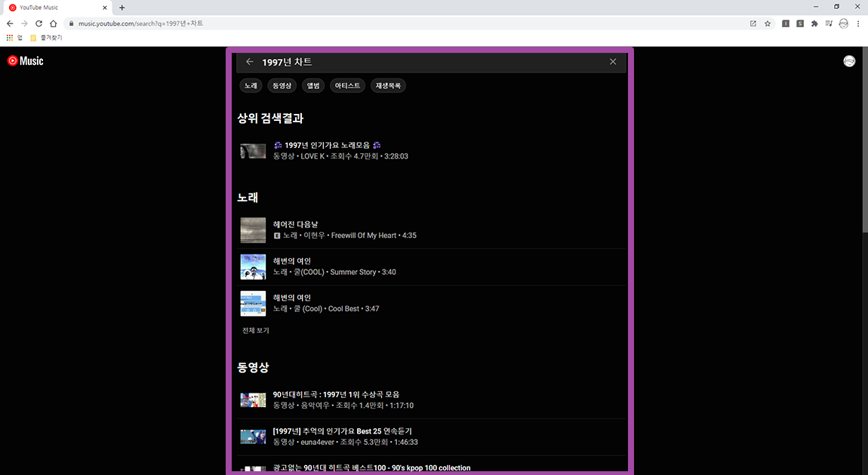Play the song 헤어진 다음날
This screenshot has width=868, height=475.
click(x=296, y=224)
